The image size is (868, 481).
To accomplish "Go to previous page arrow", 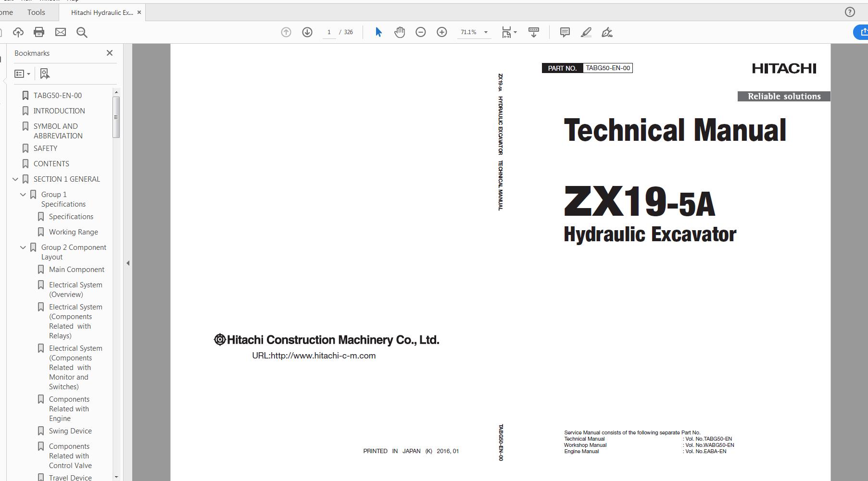I will point(286,32).
